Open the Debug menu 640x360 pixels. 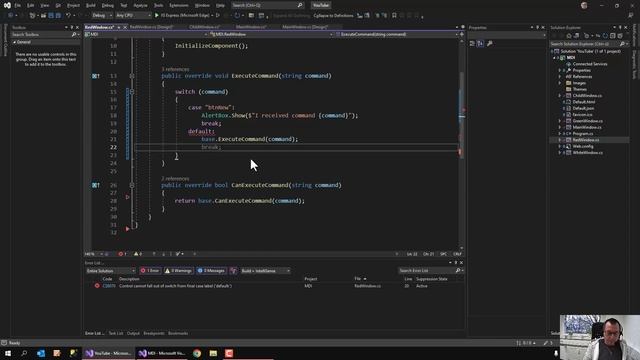click(108, 5)
